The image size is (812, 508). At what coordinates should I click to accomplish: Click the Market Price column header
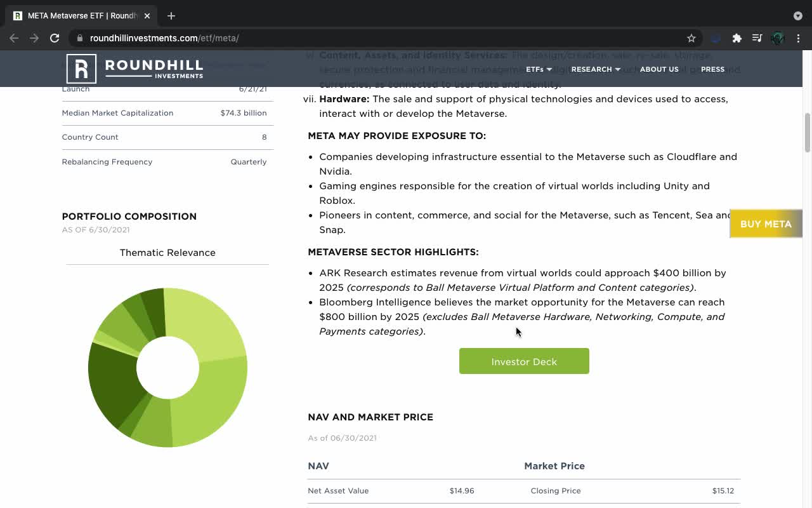(554, 466)
